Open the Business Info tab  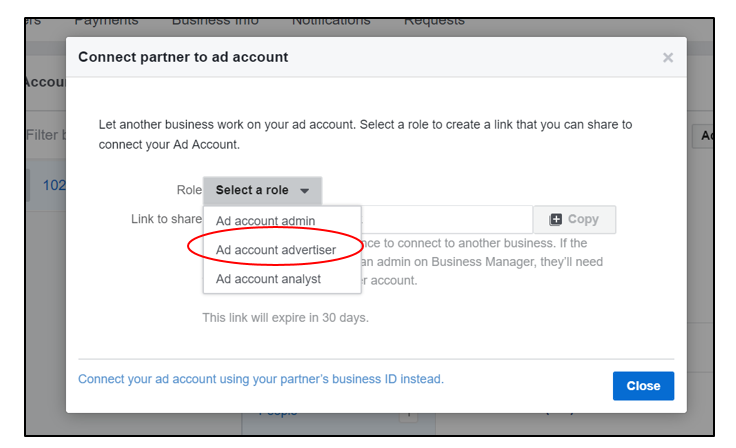215,21
